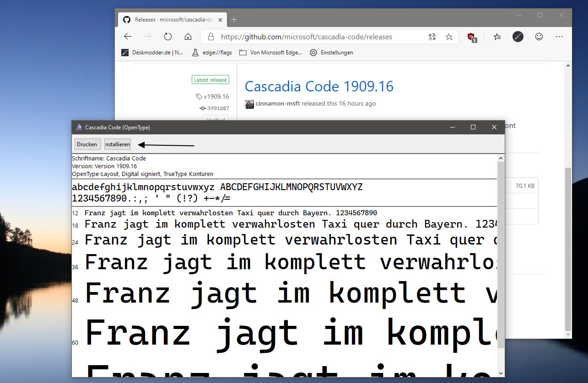The image size is (588, 383).
Task: Close the Releases cascadia-code tab
Action: pos(221,20)
